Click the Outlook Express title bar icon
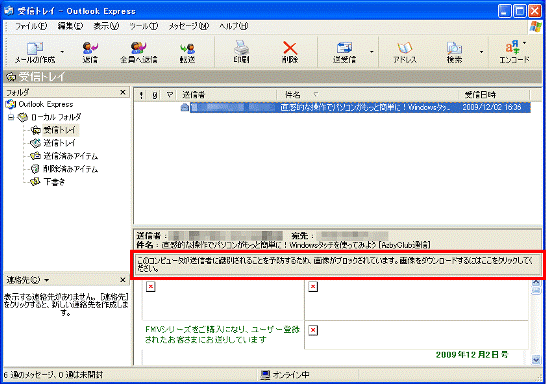Viewport: 546px width, 384px height. [9, 11]
